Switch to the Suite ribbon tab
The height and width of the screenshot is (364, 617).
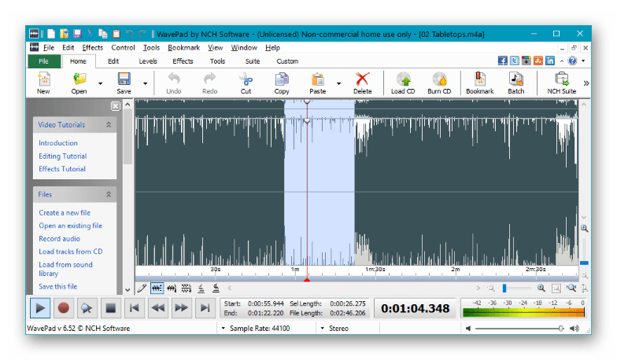point(252,61)
